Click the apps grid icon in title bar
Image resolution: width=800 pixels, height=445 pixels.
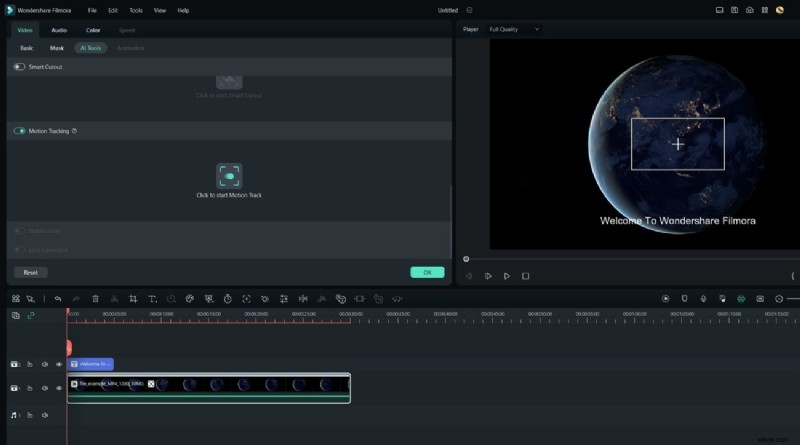click(765, 10)
